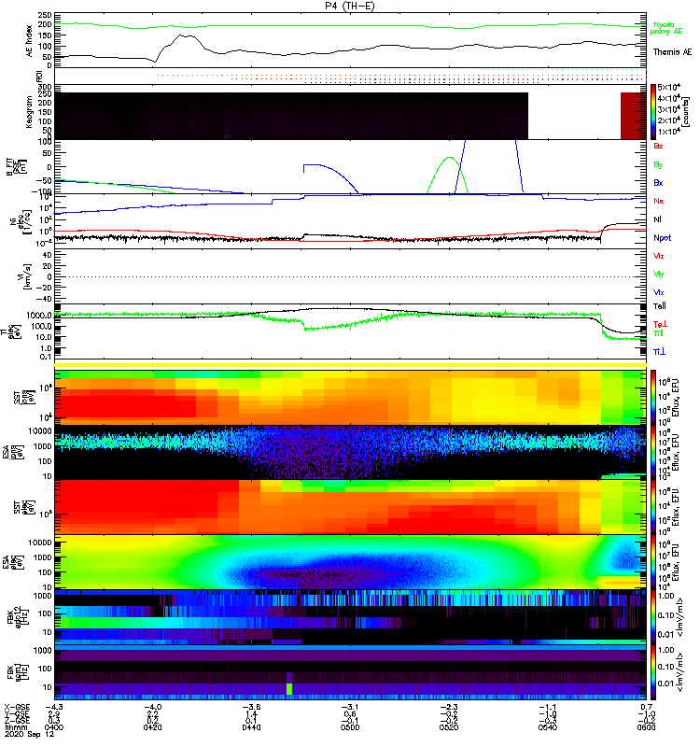Click the green pixel in FBK scm panel
This screenshot has width=700, height=747.
point(289,689)
